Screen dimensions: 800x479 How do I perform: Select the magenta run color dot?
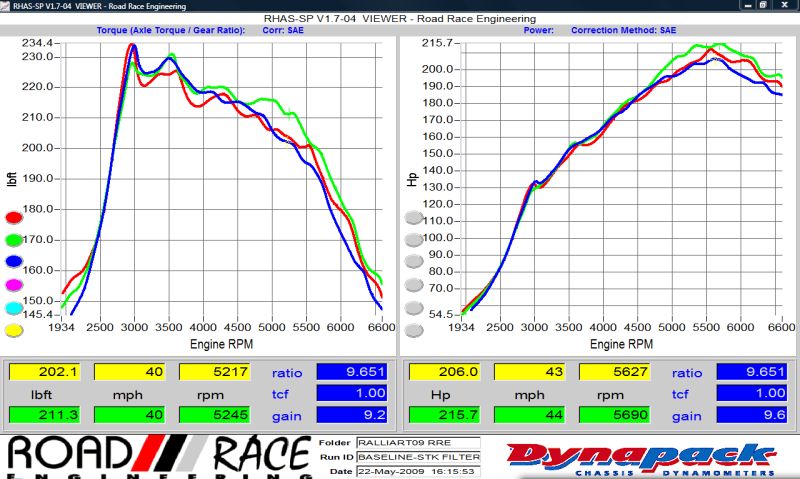[13, 285]
